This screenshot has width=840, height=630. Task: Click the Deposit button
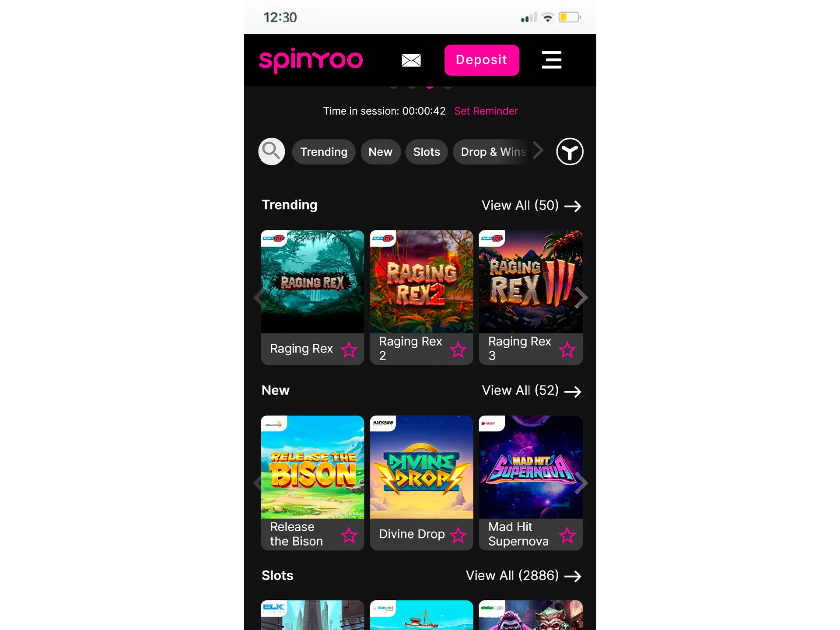pos(482,60)
